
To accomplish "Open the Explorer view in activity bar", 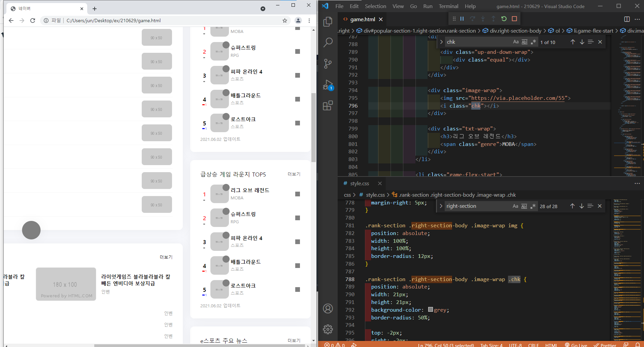I will pyautogui.click(x=328, y=22).
